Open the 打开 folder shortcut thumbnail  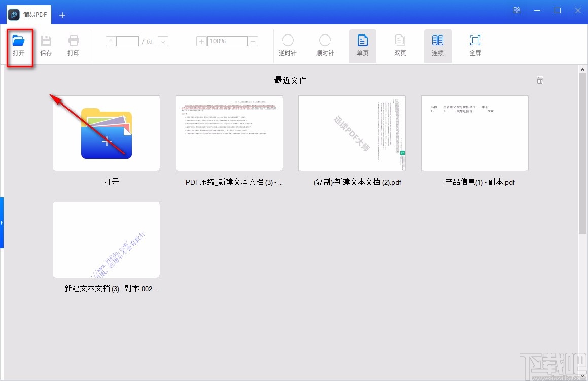[x=106, y=133]
